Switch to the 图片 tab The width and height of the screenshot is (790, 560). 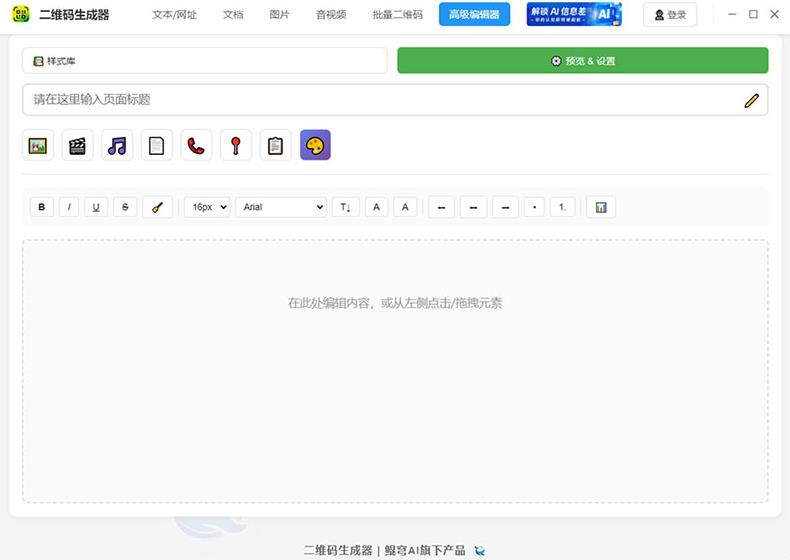280,15
